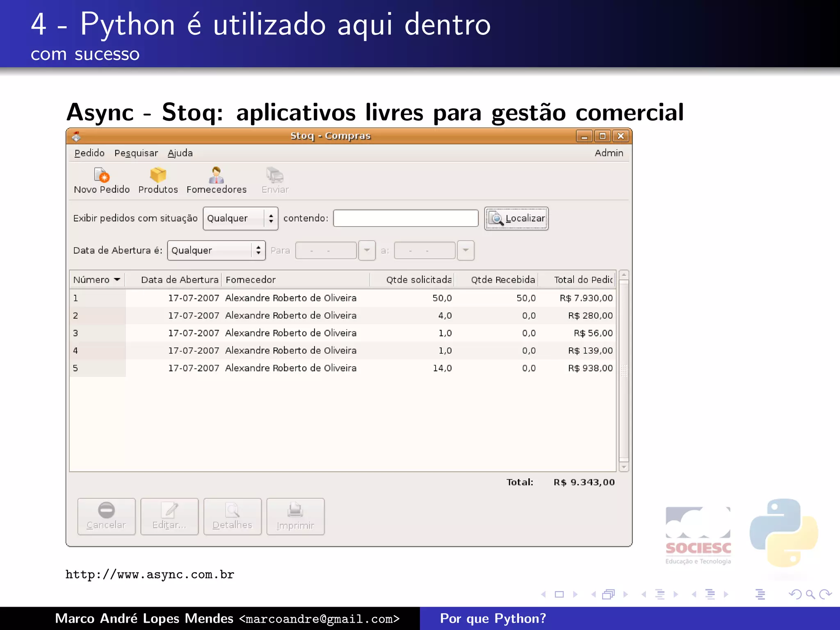Click the 14,0 quantity cell
The image size is (840, 630).
(x=442, y=368)
